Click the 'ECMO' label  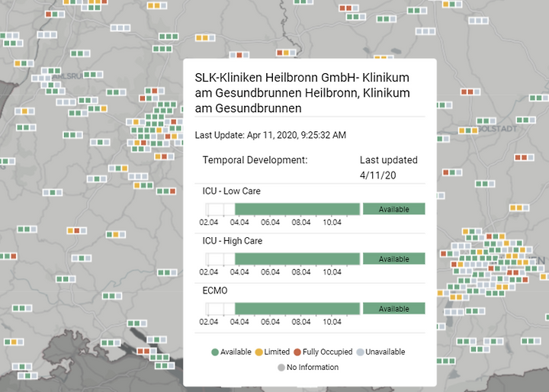[215, 291]
